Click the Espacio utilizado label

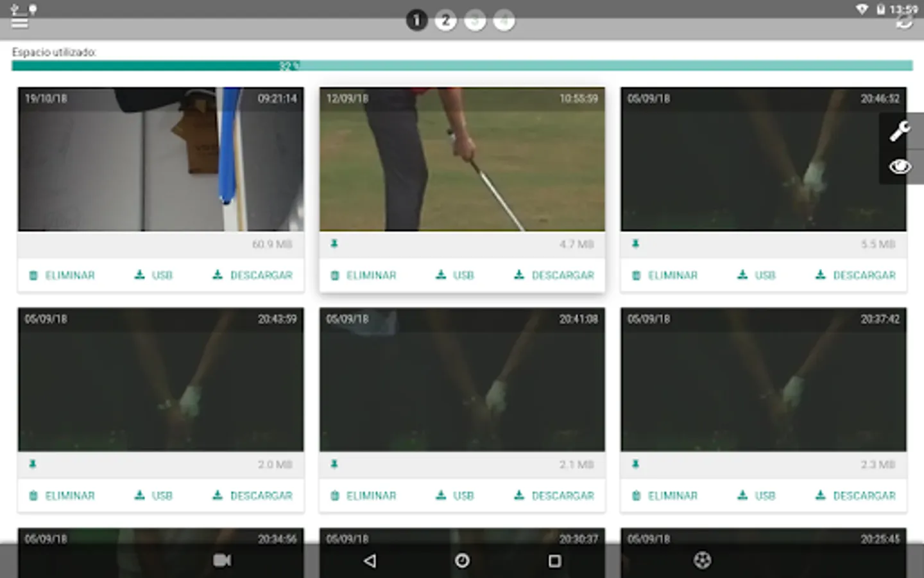click(x=54, y=52)
